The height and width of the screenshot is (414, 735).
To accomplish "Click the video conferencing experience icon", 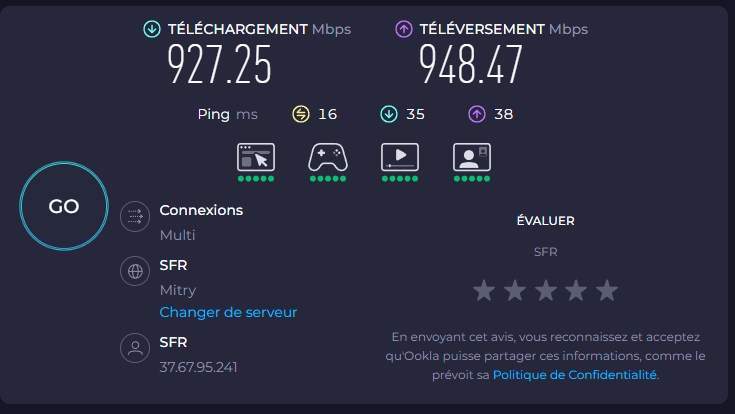I will coord(472,157).
